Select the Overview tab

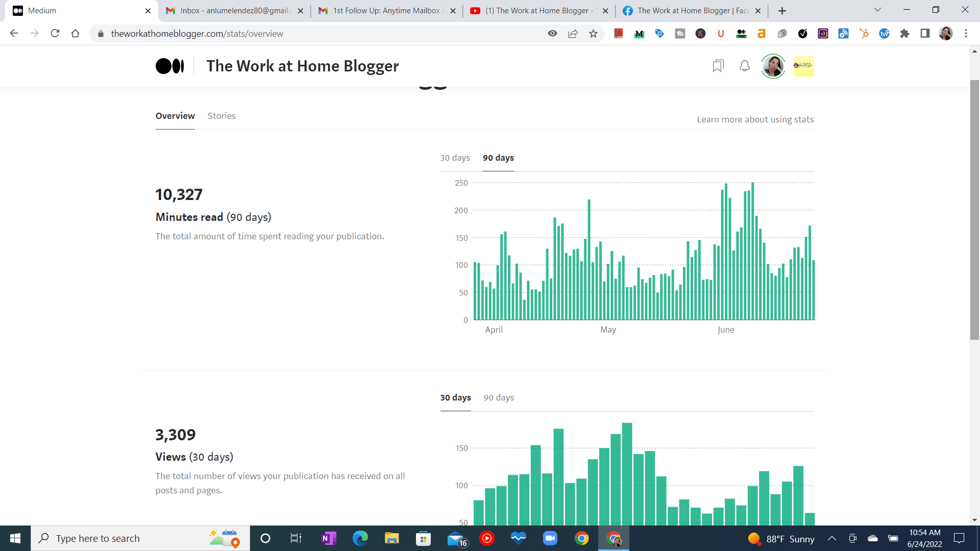click(175, 116)
